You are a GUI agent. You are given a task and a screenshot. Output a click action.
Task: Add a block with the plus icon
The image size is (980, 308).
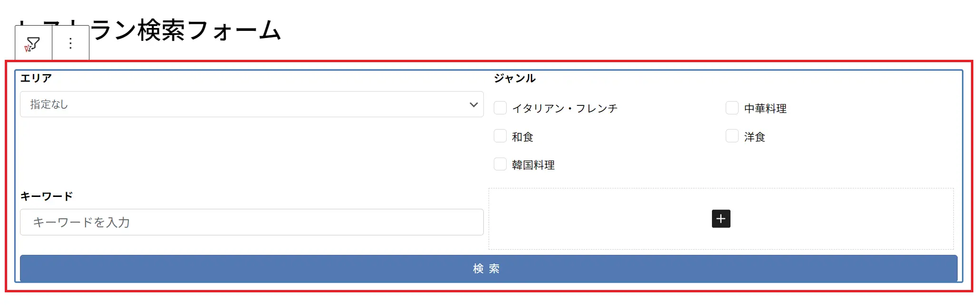click(721, 219)
